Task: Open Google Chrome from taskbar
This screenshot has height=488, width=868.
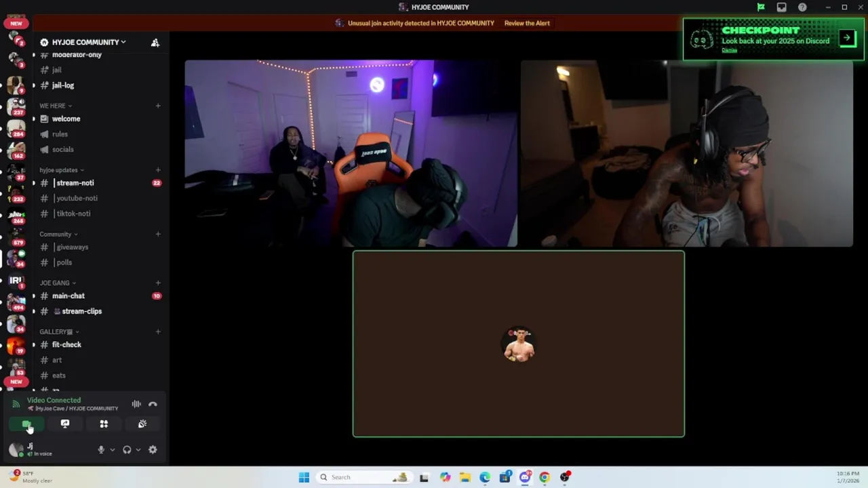Action: point(545,477)
